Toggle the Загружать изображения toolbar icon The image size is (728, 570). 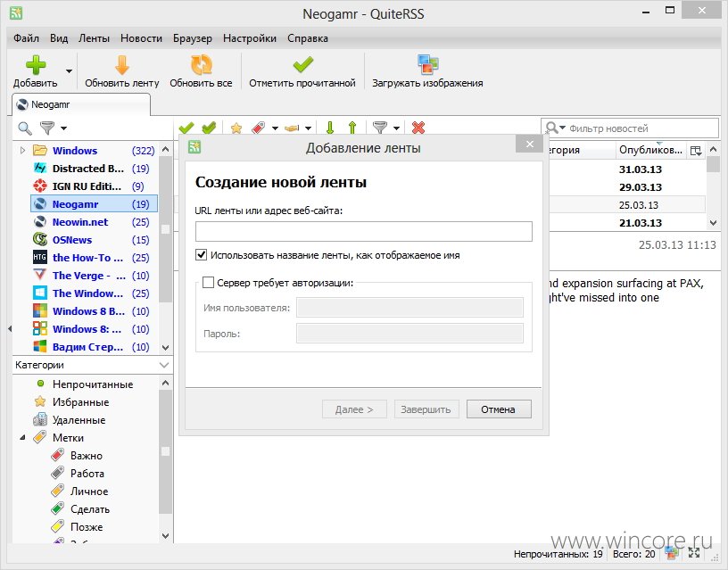[x=427, y=65]
